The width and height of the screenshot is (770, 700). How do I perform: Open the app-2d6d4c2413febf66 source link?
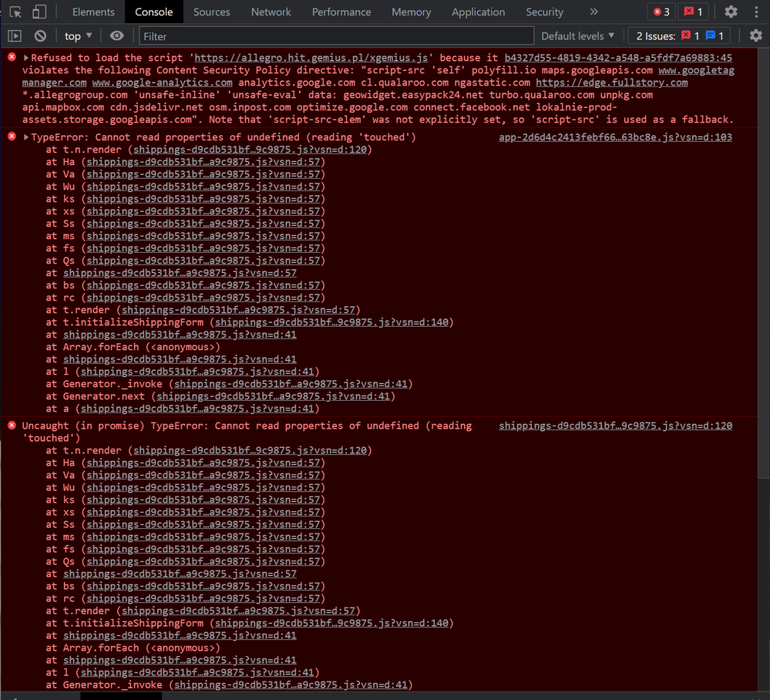click(615, 137)
